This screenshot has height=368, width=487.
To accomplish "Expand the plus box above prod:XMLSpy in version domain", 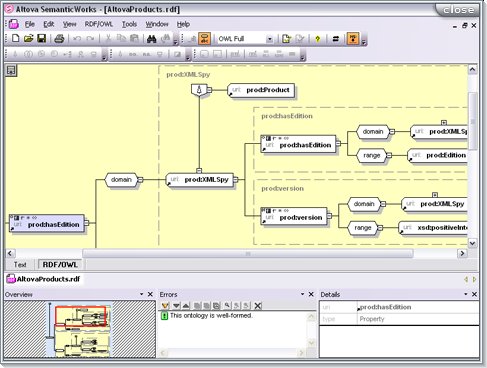I will [435, 195].
